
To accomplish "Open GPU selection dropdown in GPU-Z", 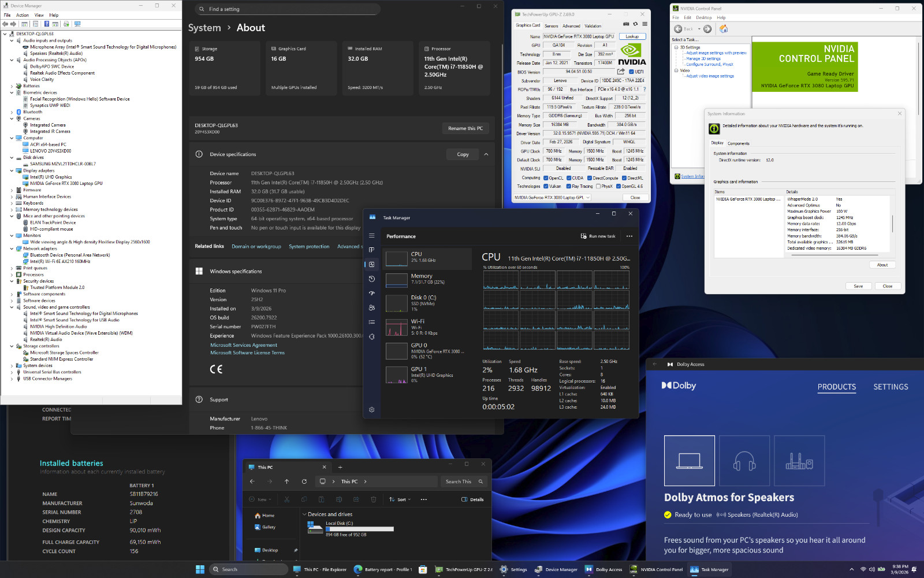I will tap(552, 197).
